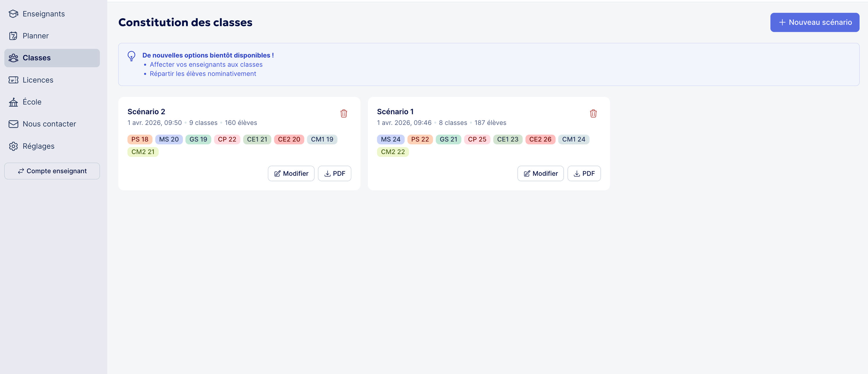Download Scénario 1 as PDF
The image size is (868, 374).
(x=584, y=174)
